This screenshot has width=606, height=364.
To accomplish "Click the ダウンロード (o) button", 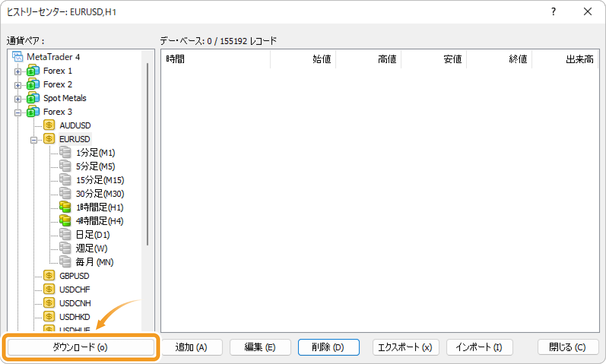I will [81, 347].
